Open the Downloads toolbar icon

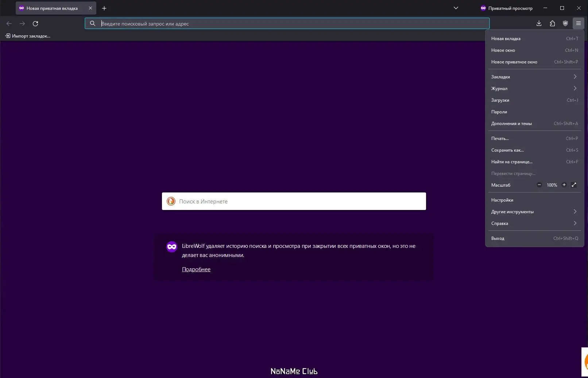point(539,24)
